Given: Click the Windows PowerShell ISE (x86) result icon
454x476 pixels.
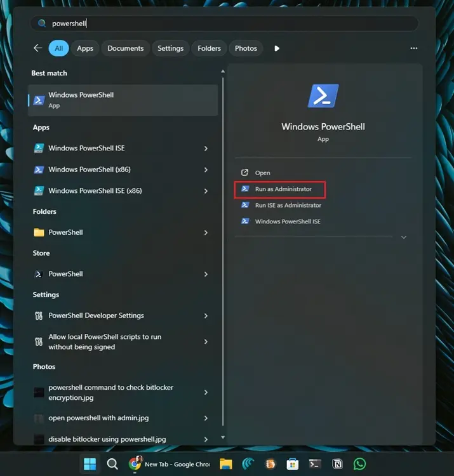Looking at the screenshot, I should coord(39,190).
